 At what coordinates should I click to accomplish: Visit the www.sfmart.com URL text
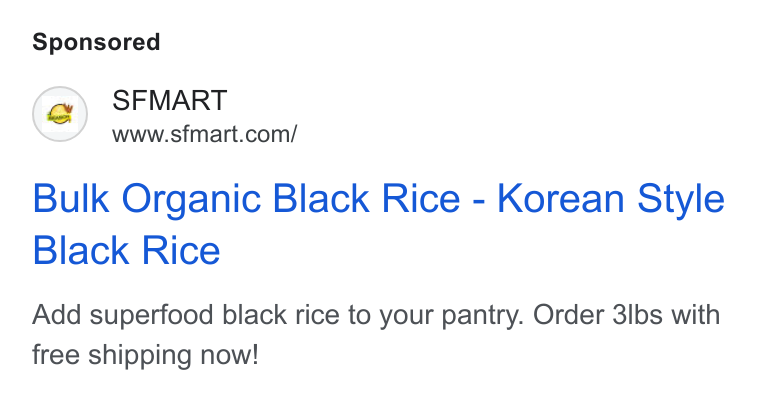point(205,134)
